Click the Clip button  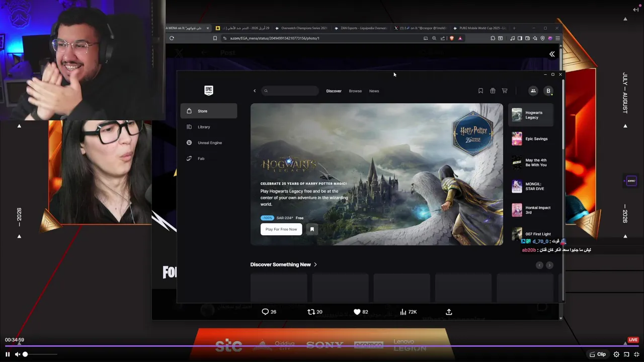[598, 354]
